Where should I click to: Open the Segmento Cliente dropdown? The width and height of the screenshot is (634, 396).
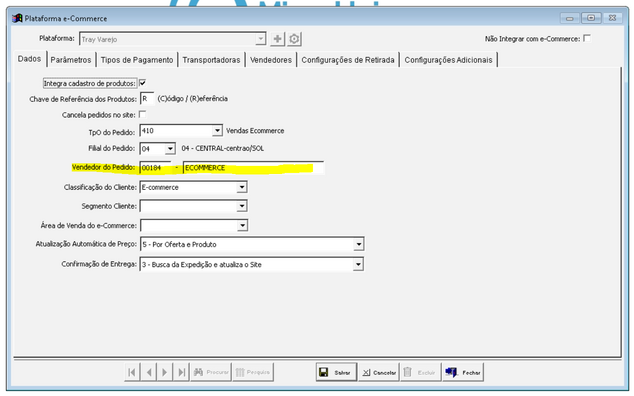point(242,206)
